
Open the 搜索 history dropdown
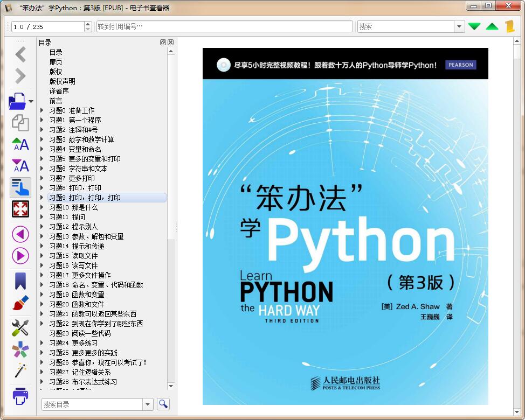(459, 26)
